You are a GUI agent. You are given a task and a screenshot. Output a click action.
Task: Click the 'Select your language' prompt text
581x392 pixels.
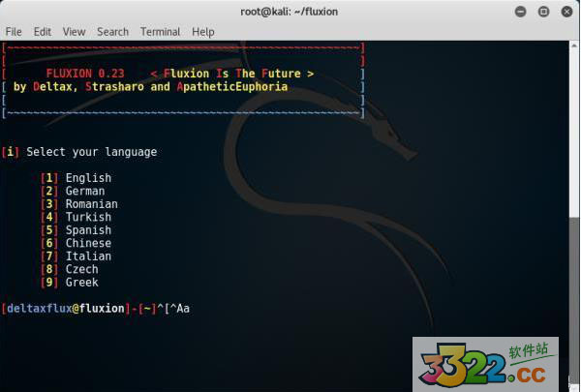[x=92, y=152]
